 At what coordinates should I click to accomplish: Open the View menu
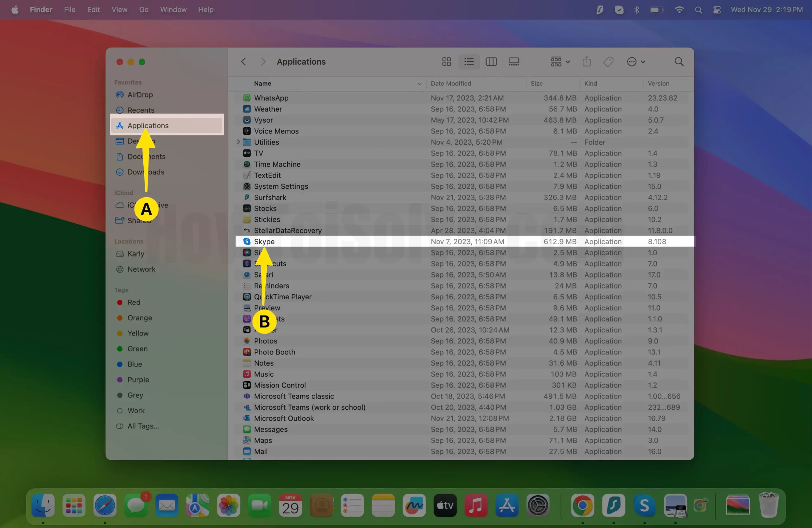click(119, 10)
